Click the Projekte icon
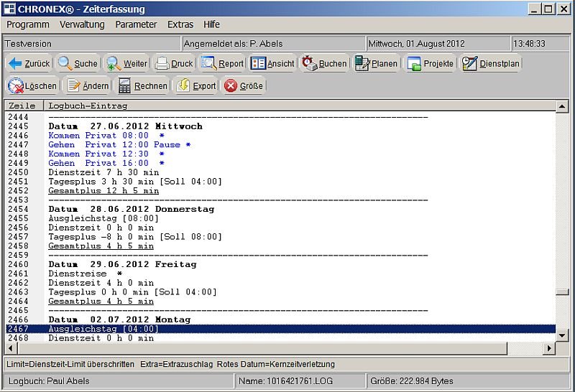The image size is (575, 392). point(414,64)
